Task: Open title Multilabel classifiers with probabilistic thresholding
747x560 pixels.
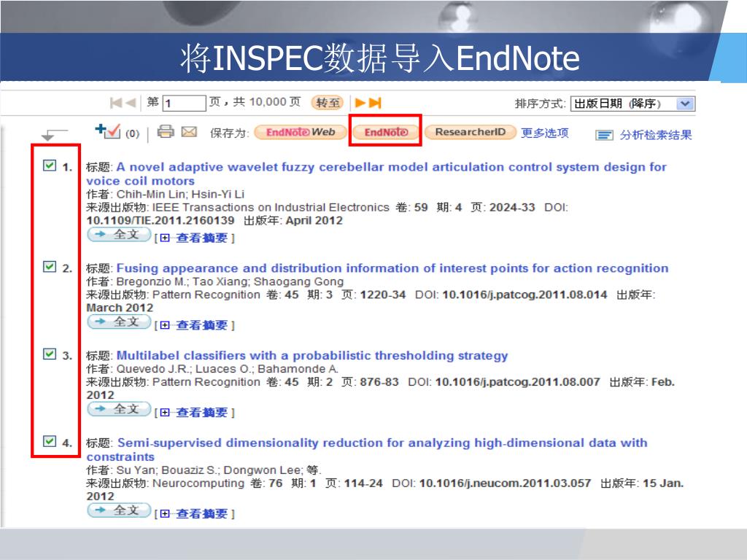Action: point(312,356)
